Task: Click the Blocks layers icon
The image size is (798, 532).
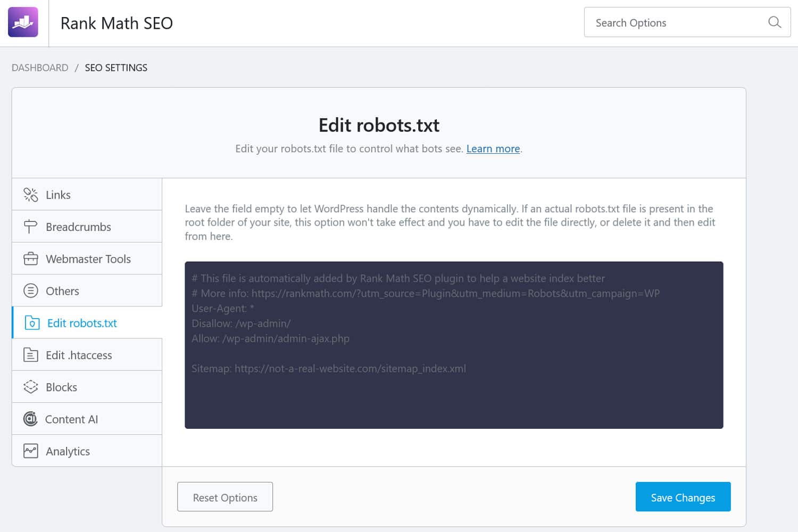Action: pyautogui.click(x=31, y=387)
